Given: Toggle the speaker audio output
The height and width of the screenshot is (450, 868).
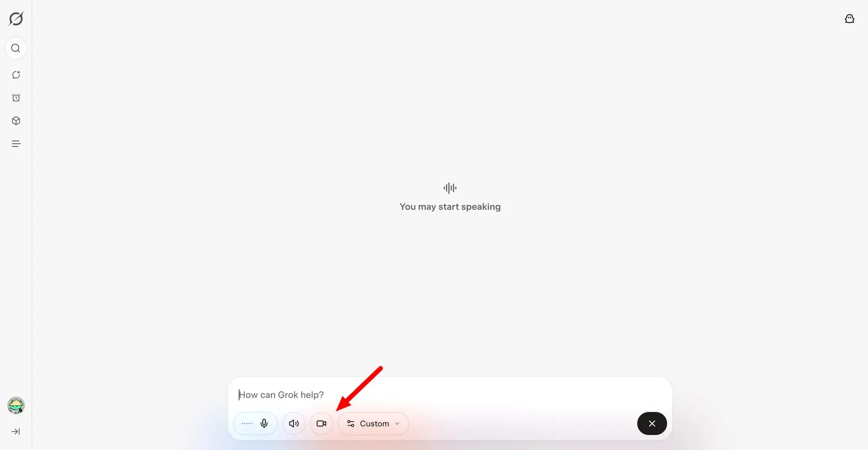Looking at the screenshot, I should (294, 424).
